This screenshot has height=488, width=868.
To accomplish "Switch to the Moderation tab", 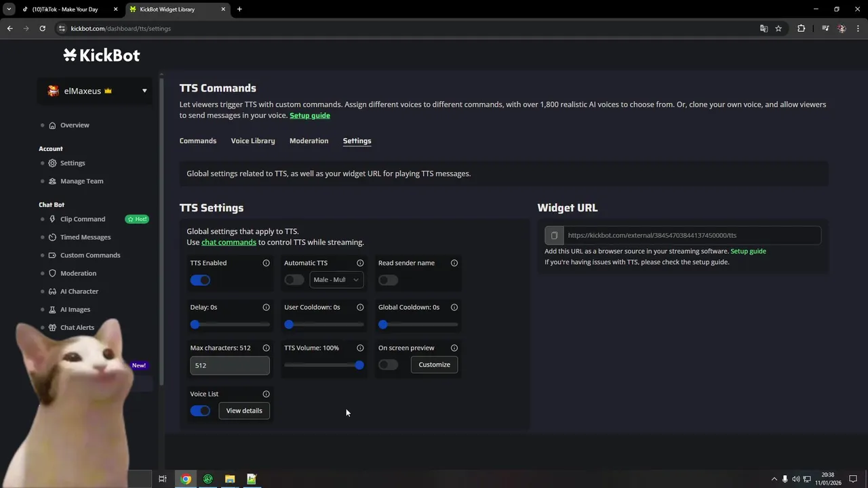I will tap(309, 141).
